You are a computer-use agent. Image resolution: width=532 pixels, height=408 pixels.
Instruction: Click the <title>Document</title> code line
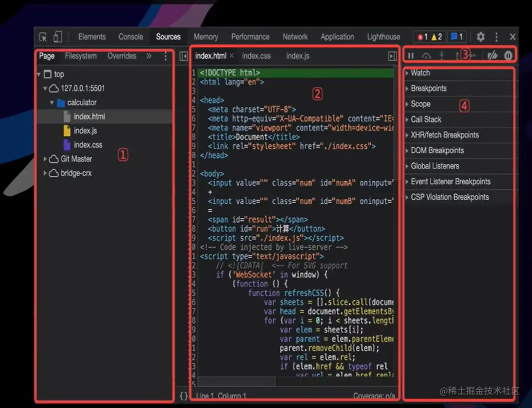click(x=254, y=137)
